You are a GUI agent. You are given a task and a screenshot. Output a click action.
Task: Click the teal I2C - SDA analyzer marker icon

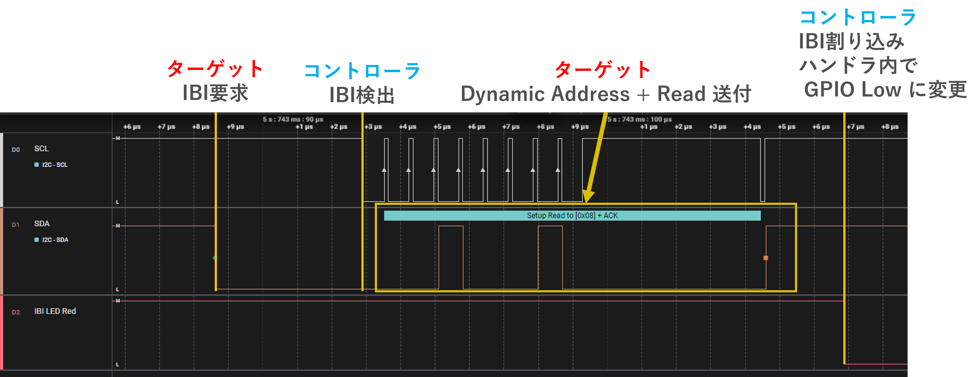36,240
